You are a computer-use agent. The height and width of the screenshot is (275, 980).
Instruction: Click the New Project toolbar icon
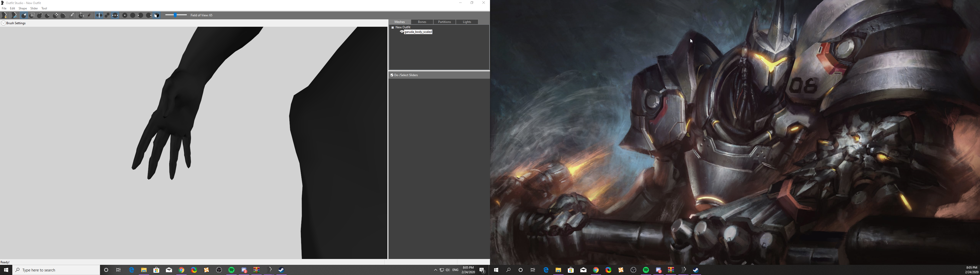tap(5, 15)
